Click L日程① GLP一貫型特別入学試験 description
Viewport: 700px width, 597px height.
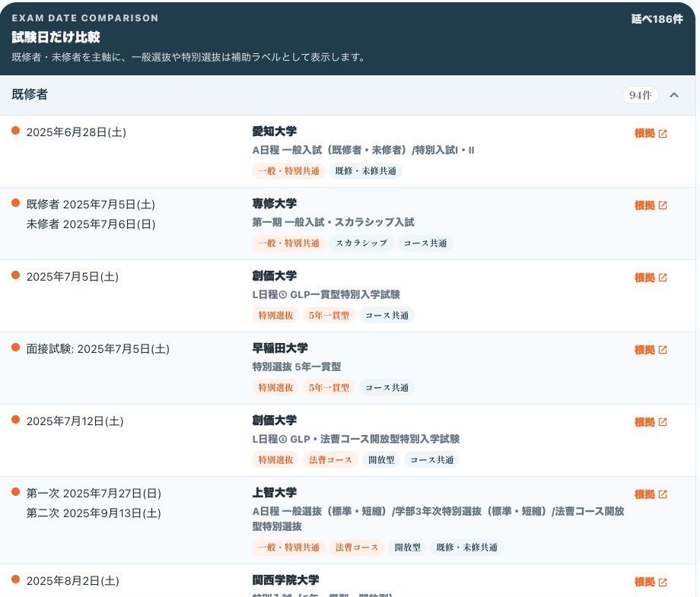point(326,294)
